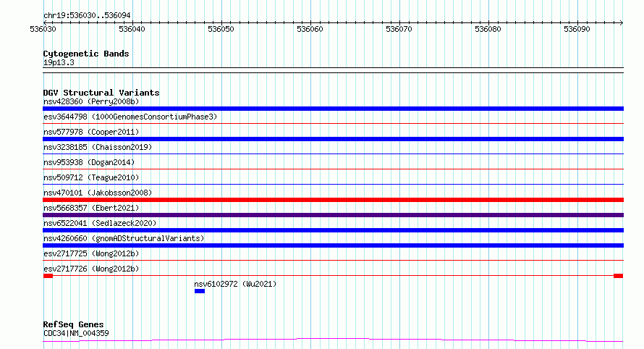
Task: Click the red bar under nsv470101
Action: (x=333, y=200)
